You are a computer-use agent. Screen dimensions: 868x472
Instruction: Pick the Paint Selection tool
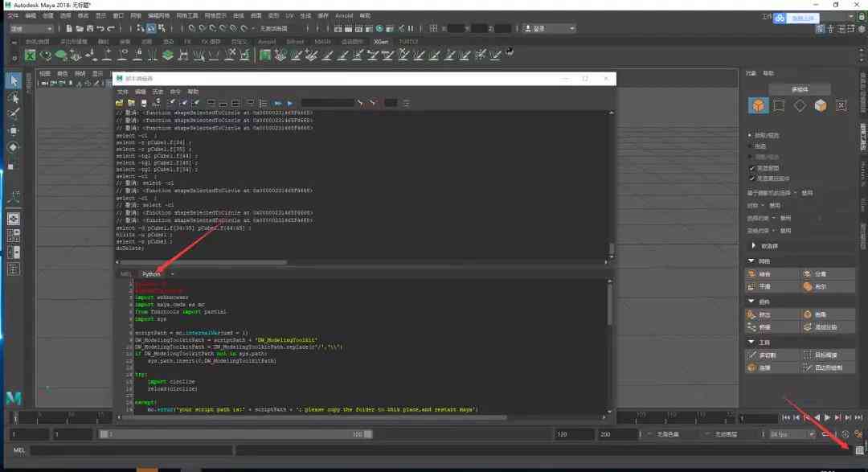(x=14, y=114)
